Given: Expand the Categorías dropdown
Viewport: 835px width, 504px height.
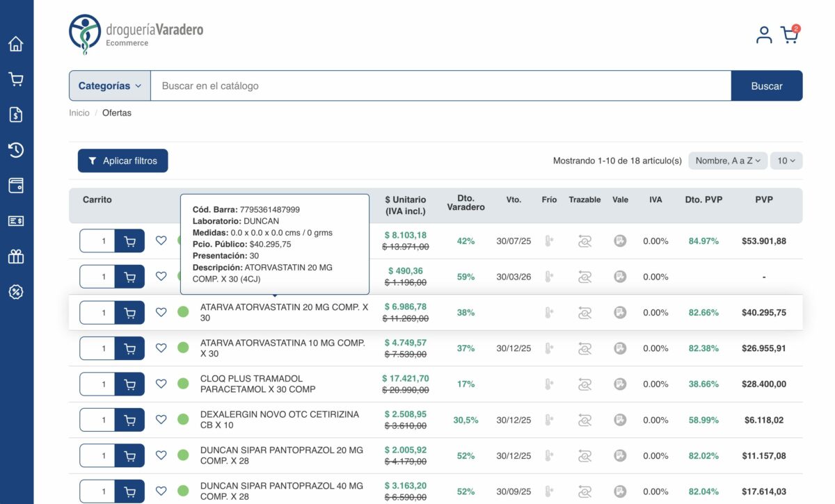Looking at the screenshot, I should pos(110,86).
